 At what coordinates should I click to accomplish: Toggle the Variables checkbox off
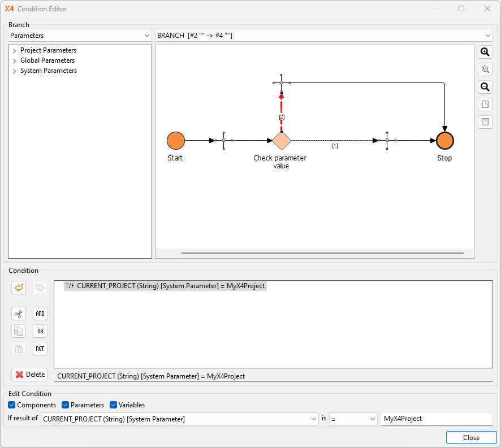[x=113, y=405]
